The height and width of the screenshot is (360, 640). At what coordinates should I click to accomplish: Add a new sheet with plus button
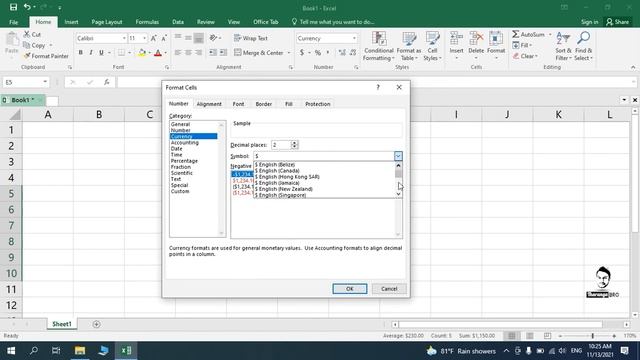pyautogui.click(x=96, y=324)
